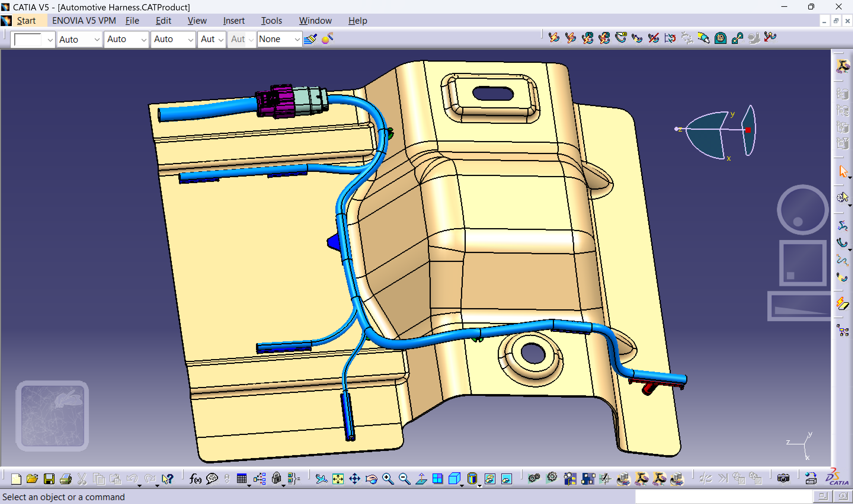Click the Painter brush icon in graphic properties
Viewport: 853px width, 504px height.
tap(311, 39)
